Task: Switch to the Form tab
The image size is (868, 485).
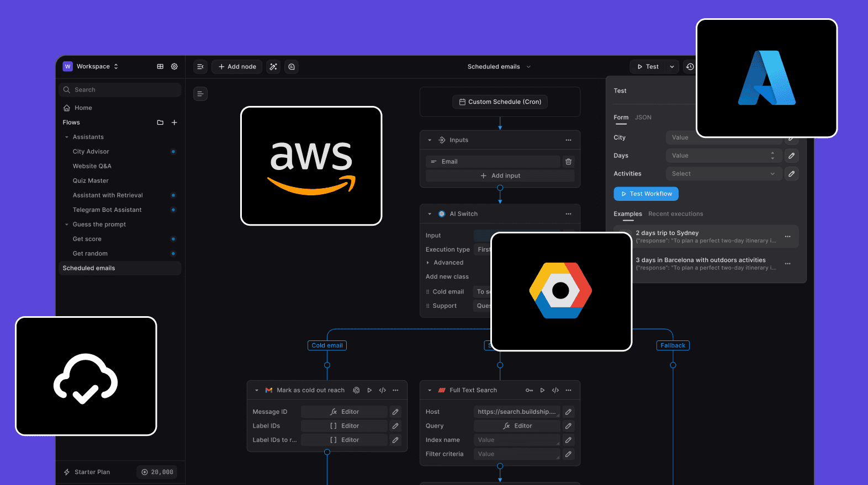Action: pos(621,118)
